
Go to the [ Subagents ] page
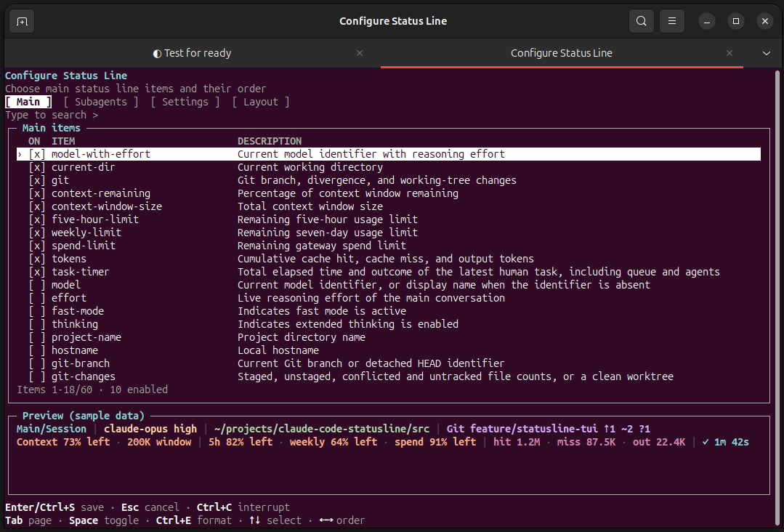pos(101,102)
